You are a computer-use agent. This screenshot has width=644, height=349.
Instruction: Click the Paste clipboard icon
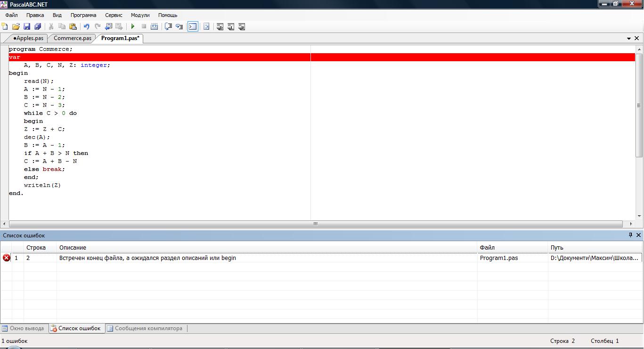pyautogui.click(x=73, y=27)
